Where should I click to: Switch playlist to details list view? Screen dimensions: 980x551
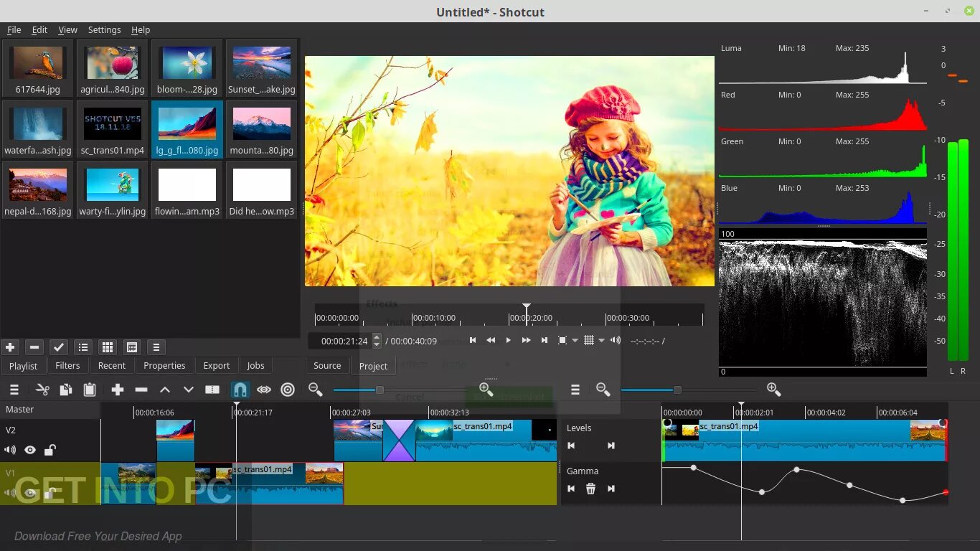tap(83, 347)
